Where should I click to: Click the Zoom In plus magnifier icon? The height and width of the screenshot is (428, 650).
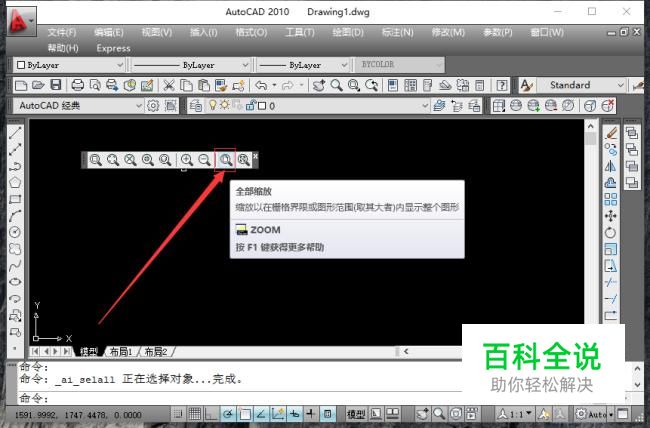[187, 159]
